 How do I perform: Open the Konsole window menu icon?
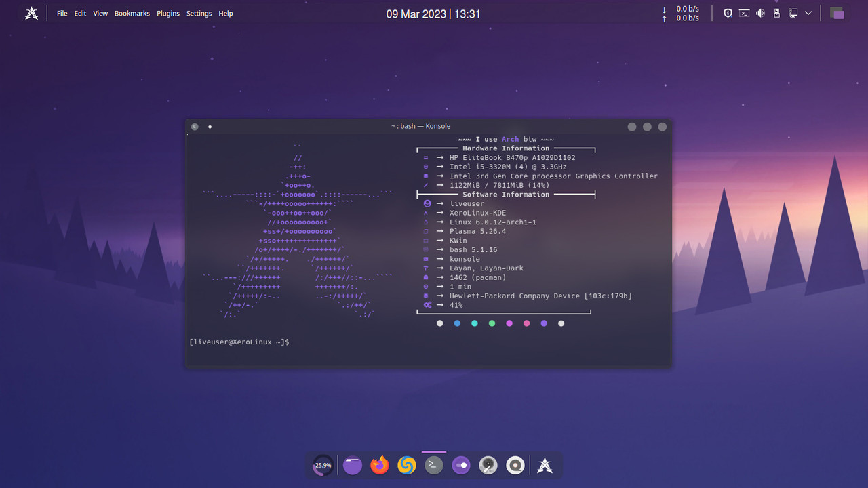pyautogui.click(x=195, y=127)
